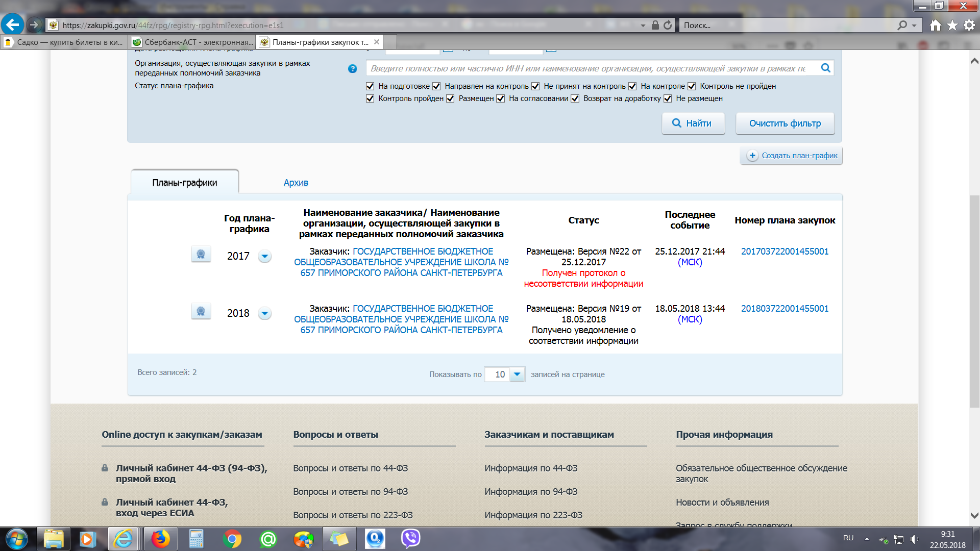Open Личный кабинет 44-ФЗ прямой вход
The height and width of the screenshot is (551, 980).
[191, 473]
